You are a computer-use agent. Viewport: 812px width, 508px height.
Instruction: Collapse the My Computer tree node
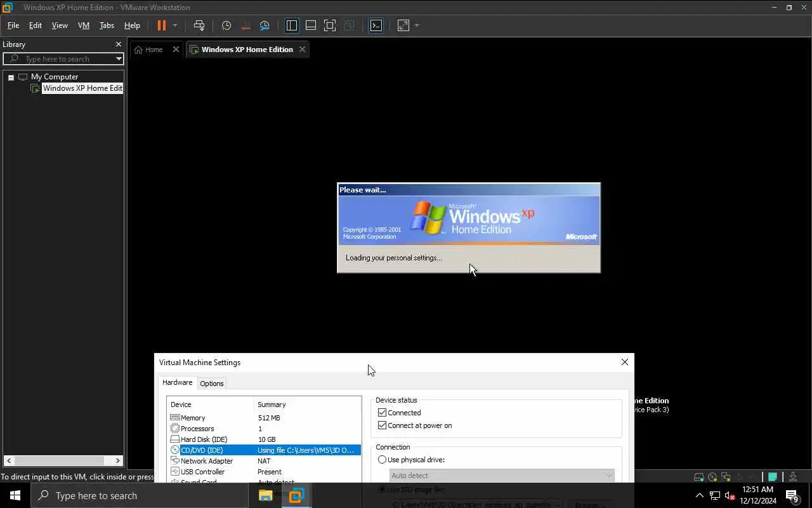coord(11,77)
